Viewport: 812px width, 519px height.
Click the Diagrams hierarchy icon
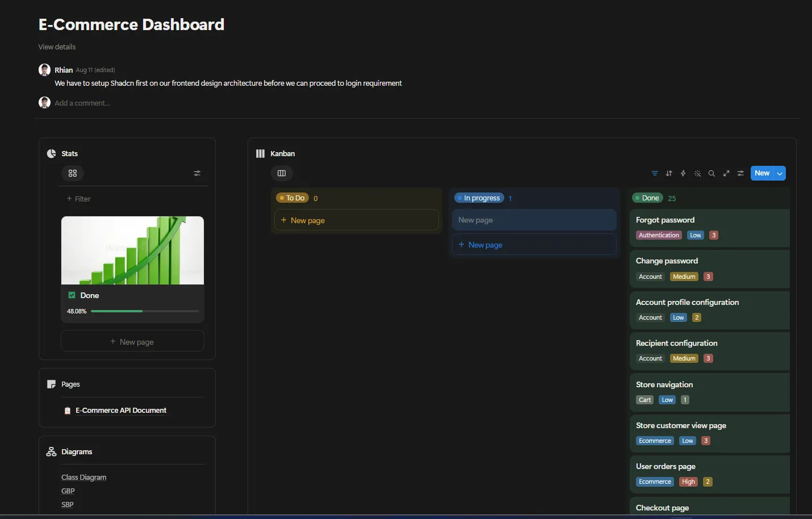point(51,452)
